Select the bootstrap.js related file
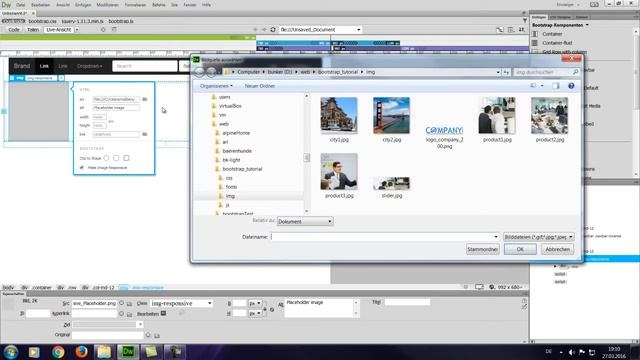The image size is (640, 360). 121,21
